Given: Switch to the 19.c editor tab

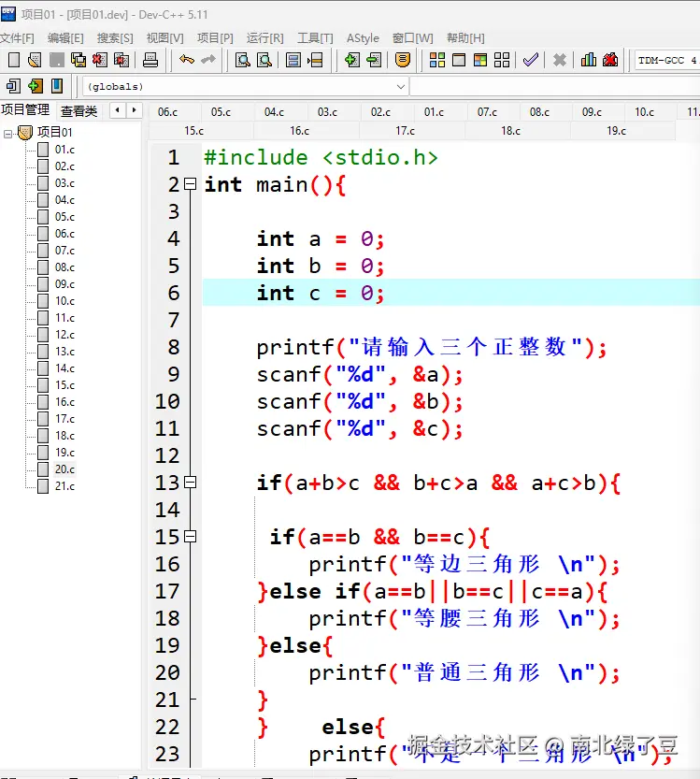Looking at the screenshot, I should pos(616,131).
